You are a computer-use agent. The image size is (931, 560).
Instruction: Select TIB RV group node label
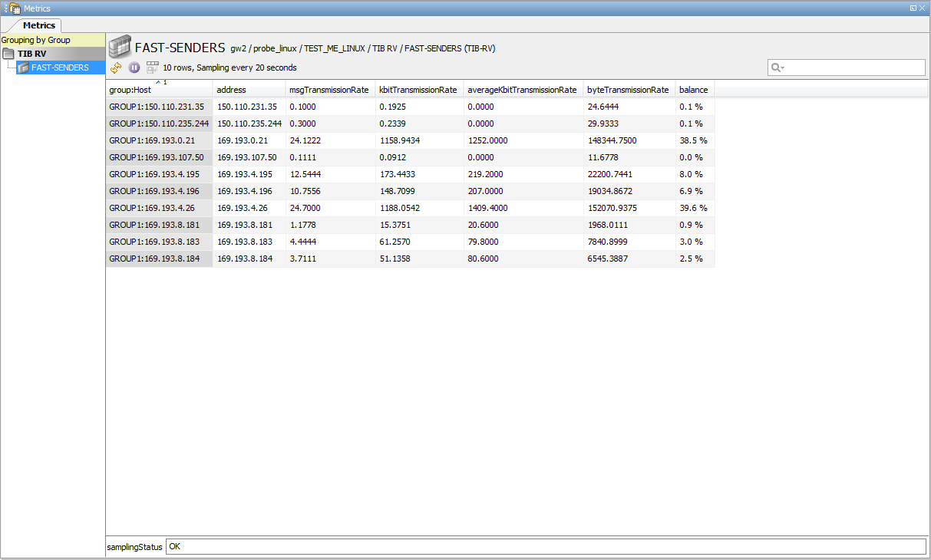pos(31,54)
